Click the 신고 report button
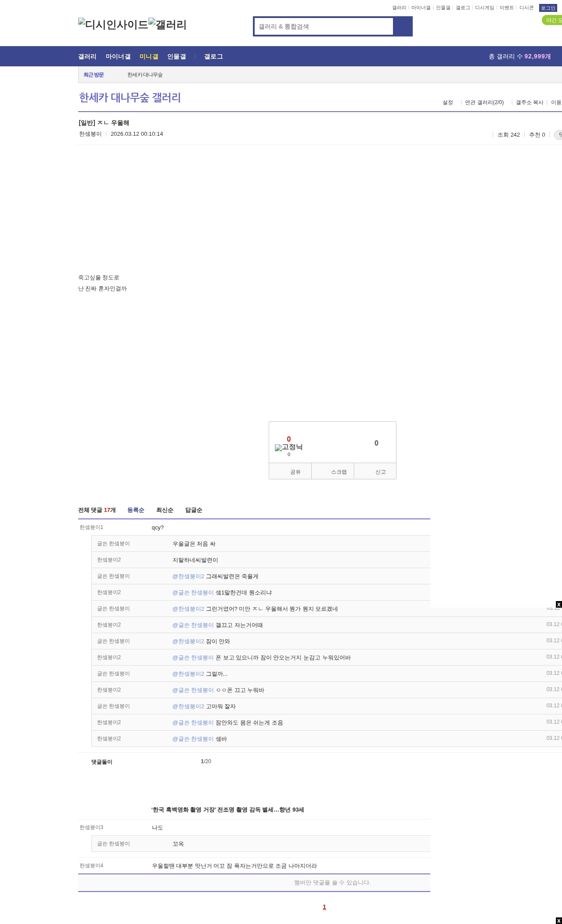This screenshot has width=562, height=924. click(x=380, y=472)
